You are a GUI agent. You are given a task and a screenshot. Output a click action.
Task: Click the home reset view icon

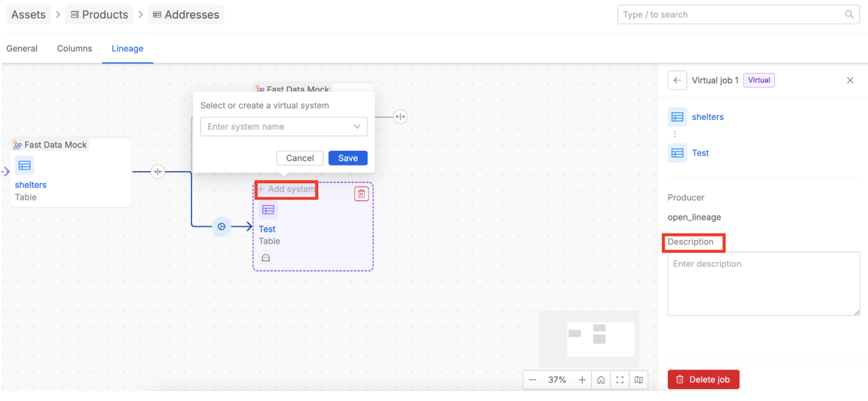[600, 380]
